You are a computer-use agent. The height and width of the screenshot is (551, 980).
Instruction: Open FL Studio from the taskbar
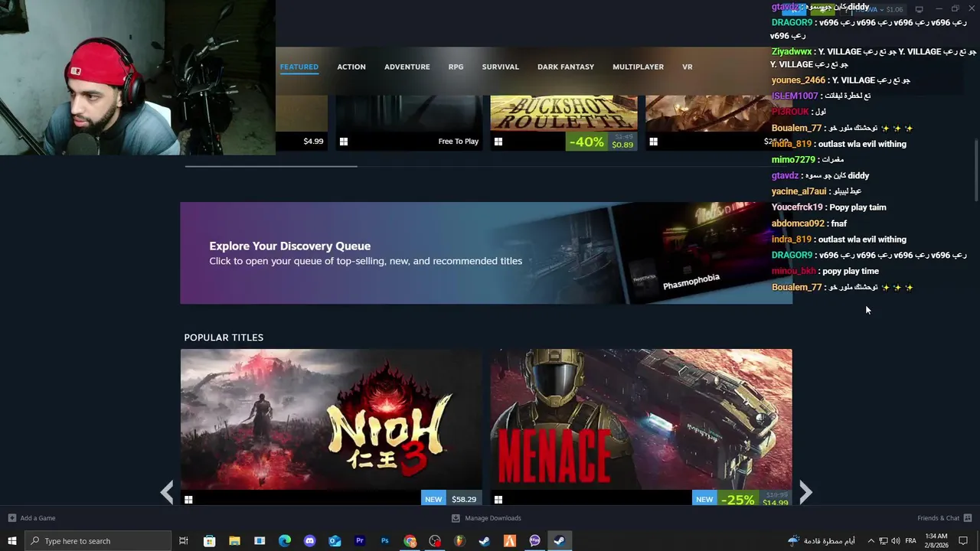[x=459, y=541]
